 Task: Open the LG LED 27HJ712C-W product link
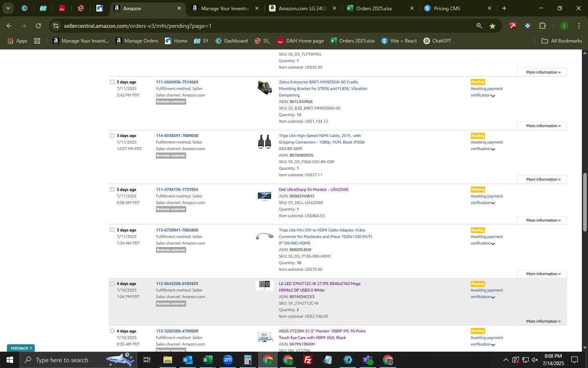[319, 287]
